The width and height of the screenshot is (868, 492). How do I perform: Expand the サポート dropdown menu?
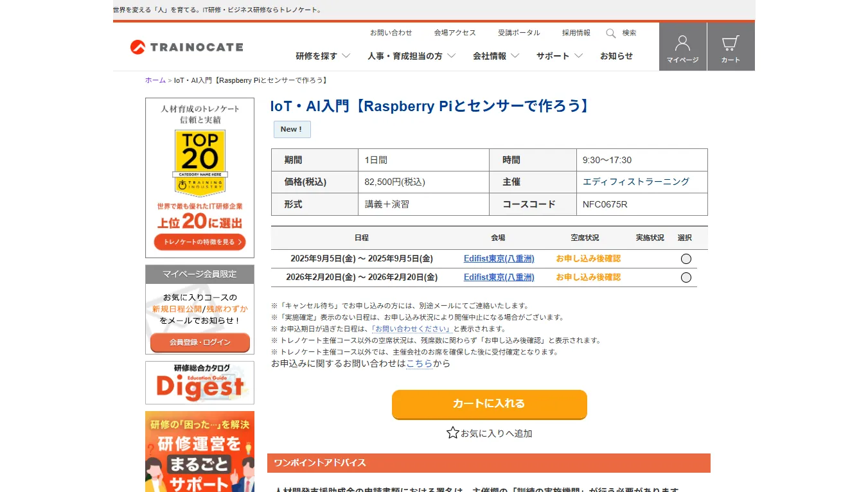[559, 56]
